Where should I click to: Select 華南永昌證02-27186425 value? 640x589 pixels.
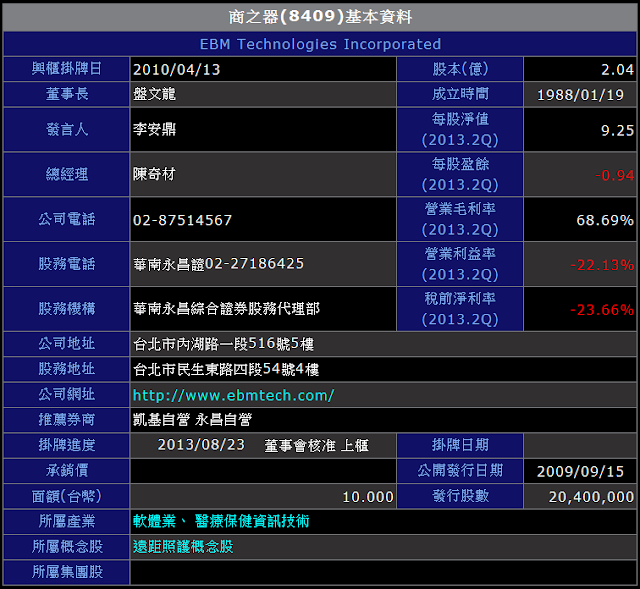pos(218,264)
